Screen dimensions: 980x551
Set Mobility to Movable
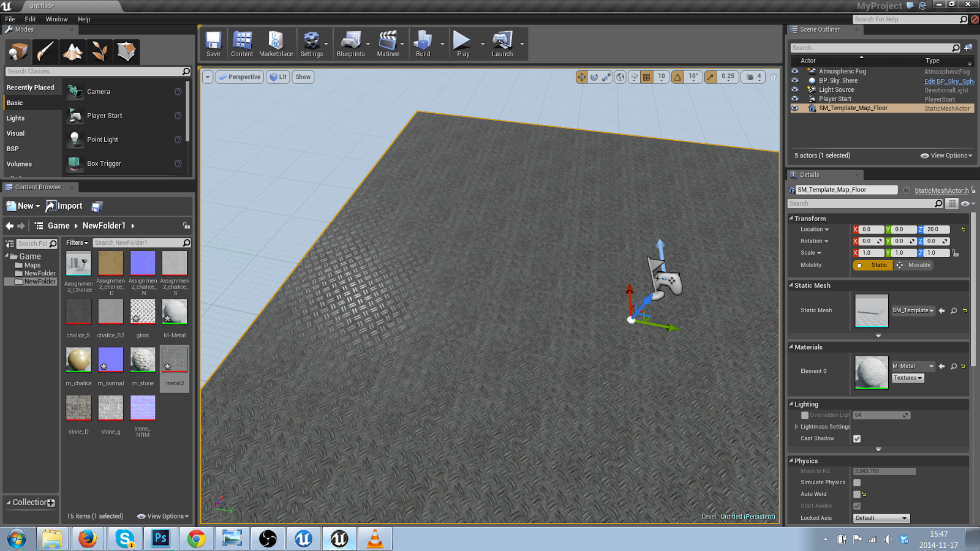pos(913,265)
